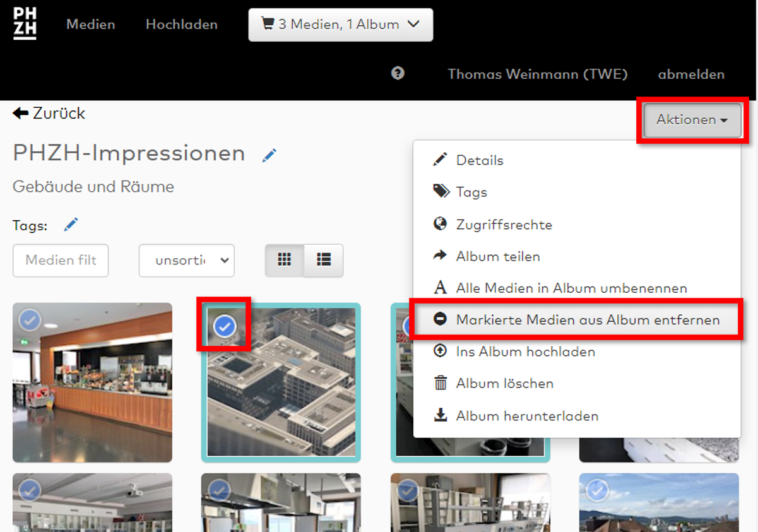This screenshot has width=758, height=532.
Task: Open the Hochladen page
Action: (x=181, y=25)
